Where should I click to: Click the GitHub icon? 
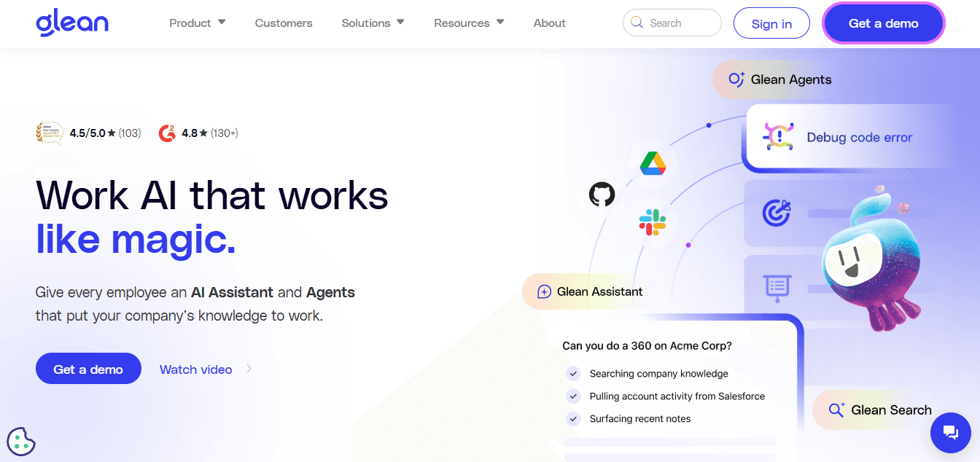(602, 195)
